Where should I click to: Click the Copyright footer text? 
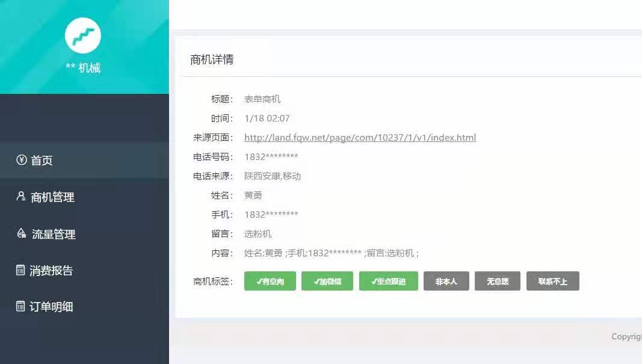tap(626, 336)
